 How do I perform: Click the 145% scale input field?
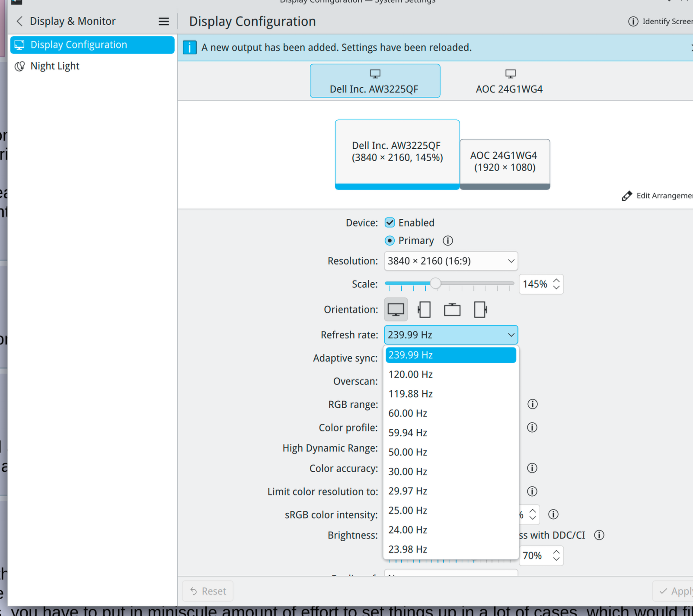coord(535,284)
